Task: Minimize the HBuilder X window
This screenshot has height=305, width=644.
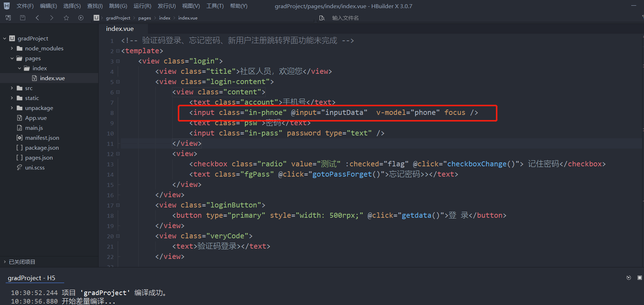Action: click(634, 6)
